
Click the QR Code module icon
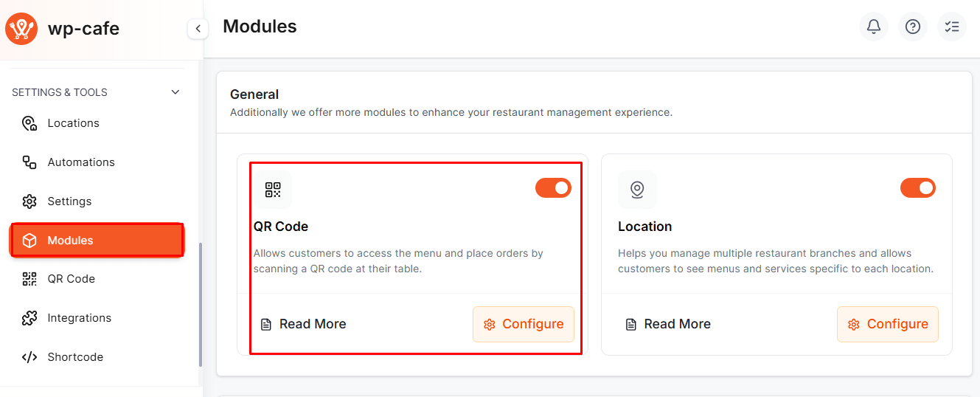point(273,190)
